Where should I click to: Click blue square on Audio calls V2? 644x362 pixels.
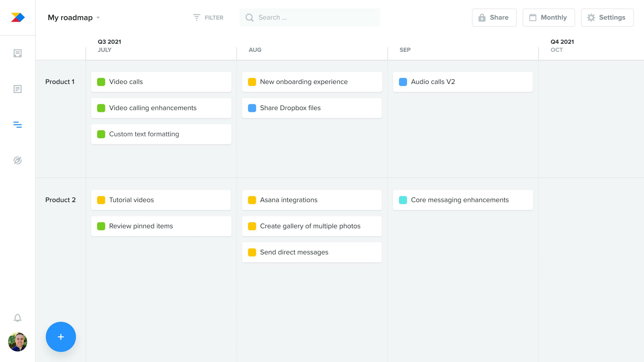[403, 82]
